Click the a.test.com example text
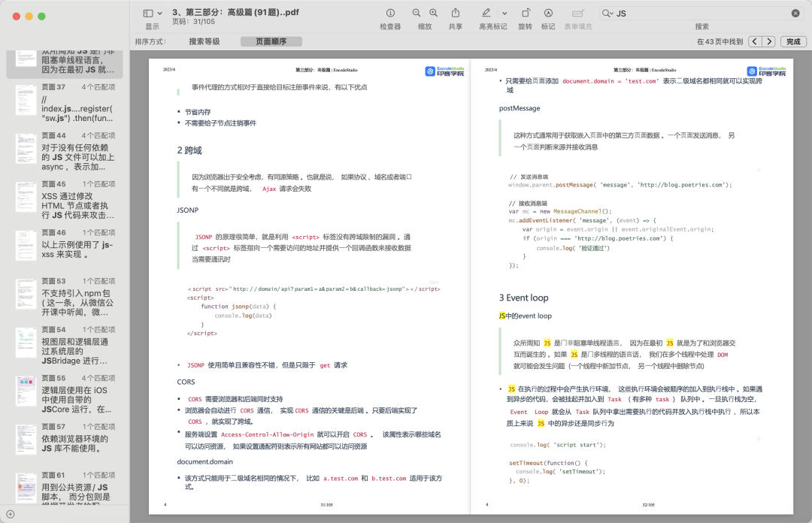The image size is (812, 523). pos(341,479)
